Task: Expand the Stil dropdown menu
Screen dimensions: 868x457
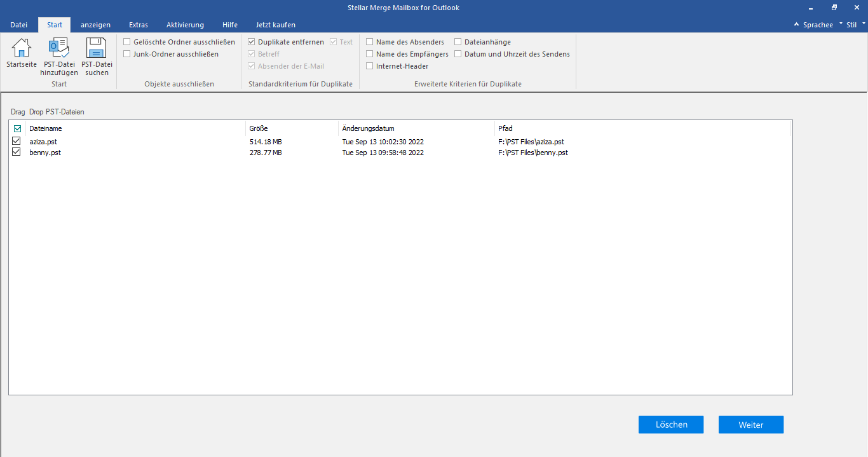Action: [855, 25]
